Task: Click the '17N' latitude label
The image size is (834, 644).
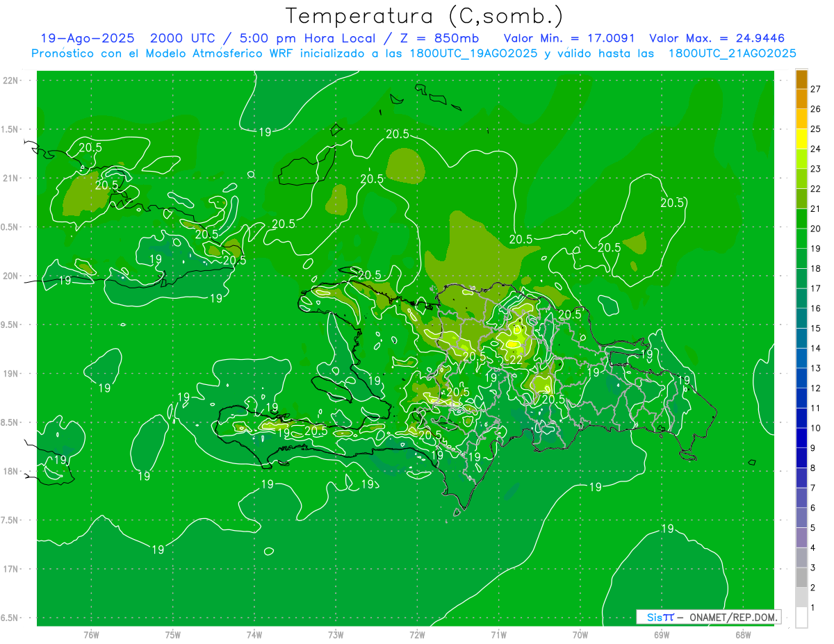Action: pos(10,569)
